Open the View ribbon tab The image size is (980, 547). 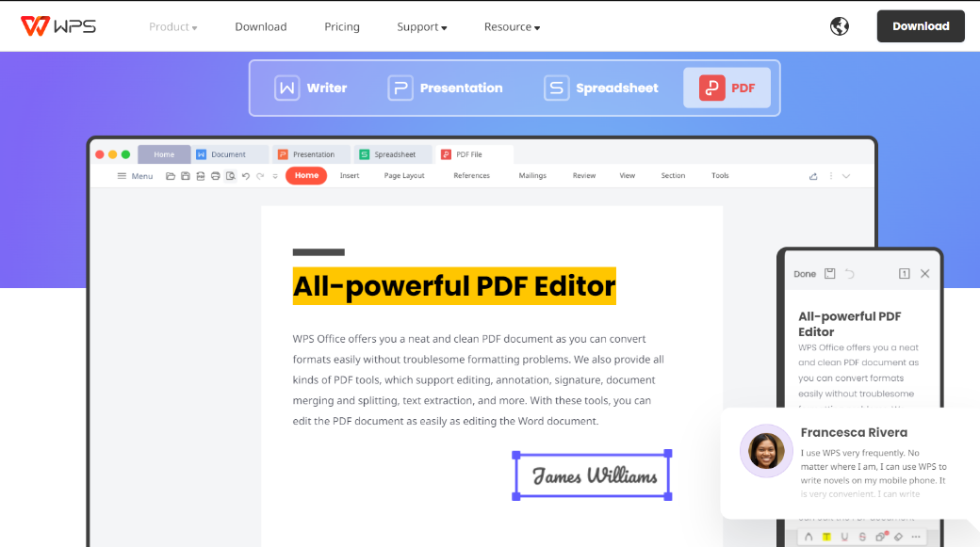pyautogui.click(x=628, y=175)
